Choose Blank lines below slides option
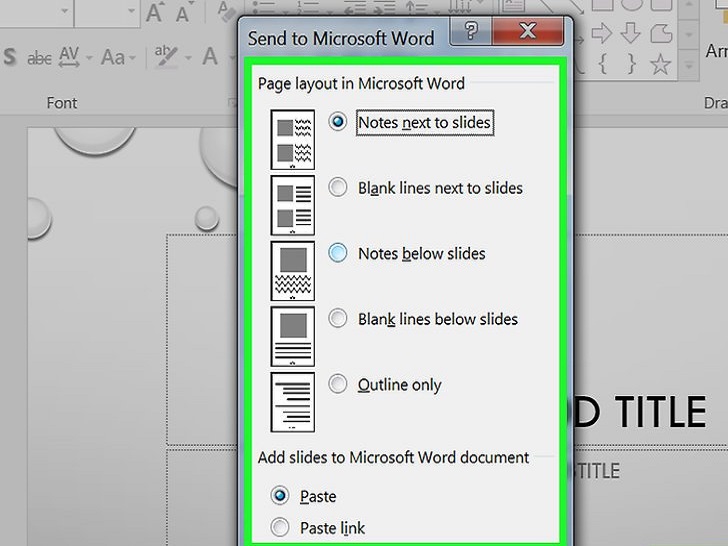 coord(338,319)
